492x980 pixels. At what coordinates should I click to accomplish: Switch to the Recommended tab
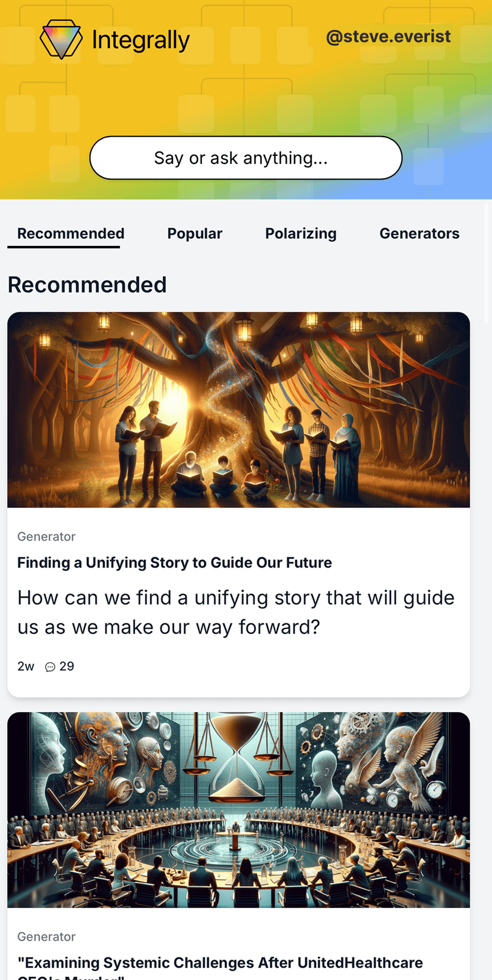point(71,234)
